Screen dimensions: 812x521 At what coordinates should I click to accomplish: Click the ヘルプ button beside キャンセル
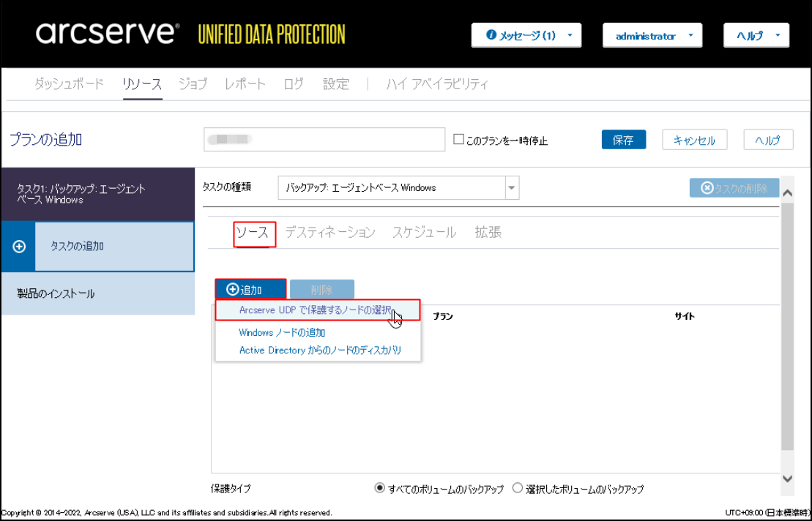(768, 140)
